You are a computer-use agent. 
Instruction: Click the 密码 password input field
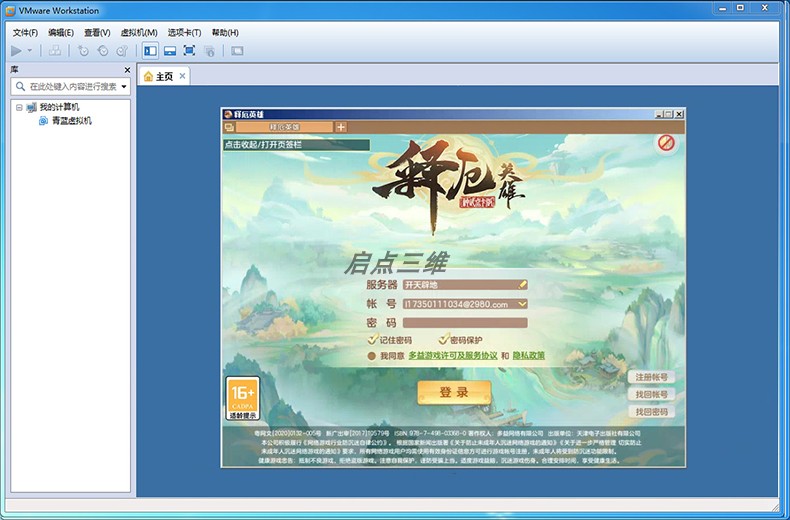tap(465, 323)
